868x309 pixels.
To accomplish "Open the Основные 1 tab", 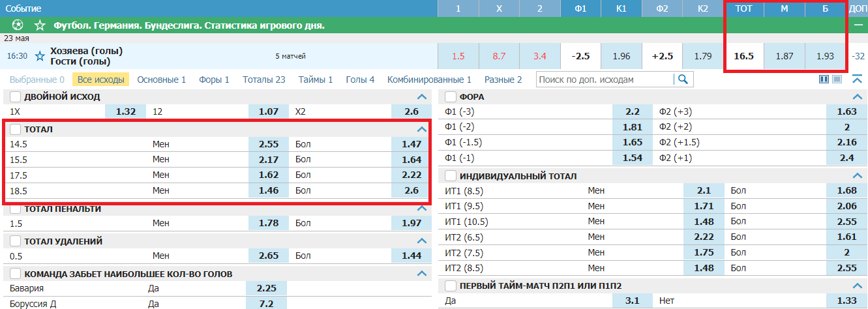I will (x=162, y=80).
